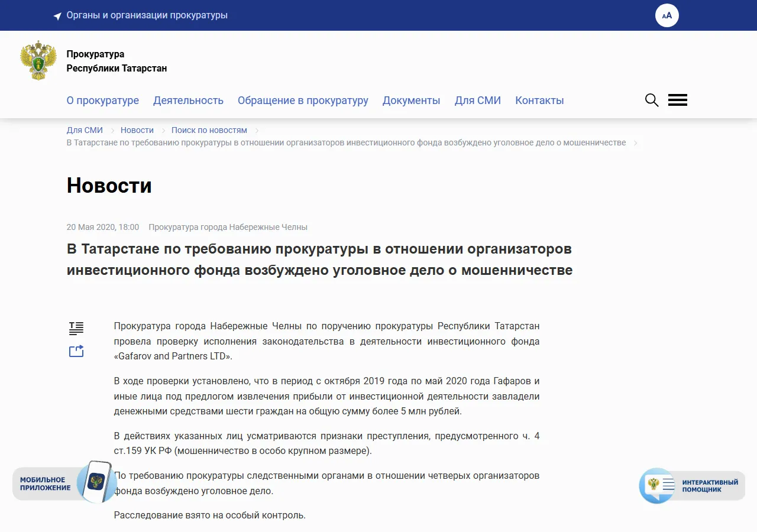Go to 'Прокуратура Республики Татарстан' home title

point(117,61)
